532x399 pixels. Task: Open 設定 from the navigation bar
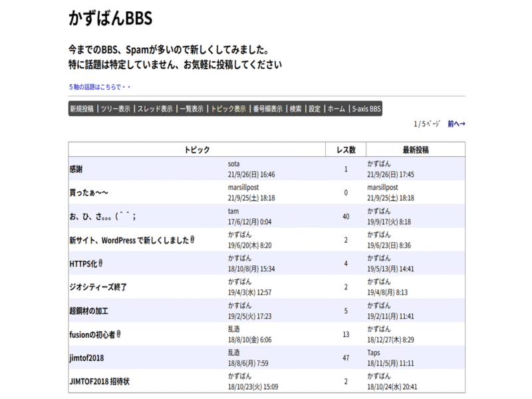pyautogui.click(x=315, y=109)
